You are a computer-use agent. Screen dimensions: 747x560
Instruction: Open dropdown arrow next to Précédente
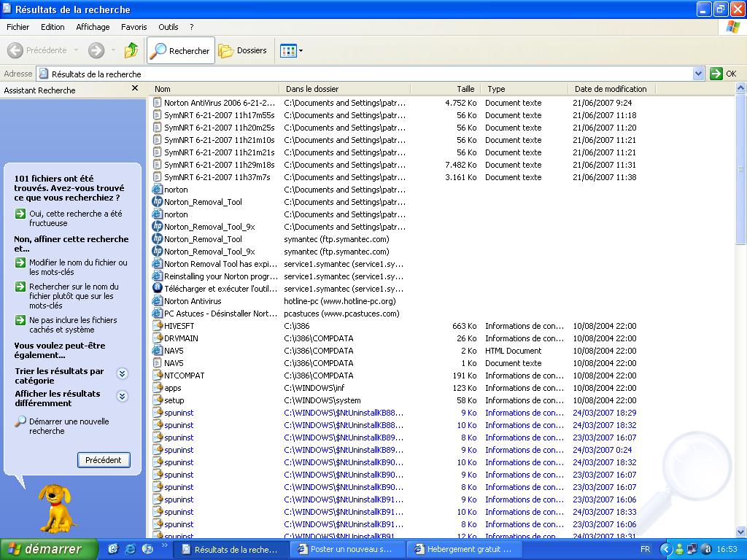click(x=76, y=50)
